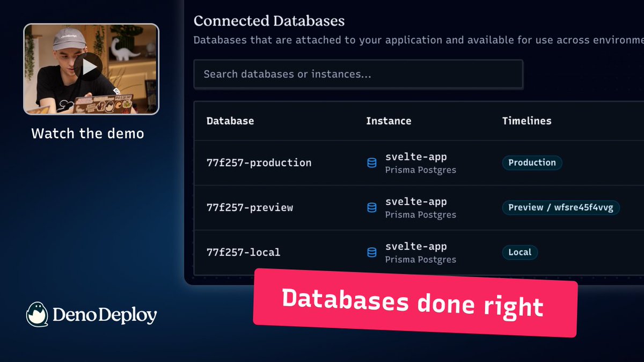Viewport: 644px width, 362px height.
Task: Click the Databases that are attached description text
Action: tap(419, 40)
